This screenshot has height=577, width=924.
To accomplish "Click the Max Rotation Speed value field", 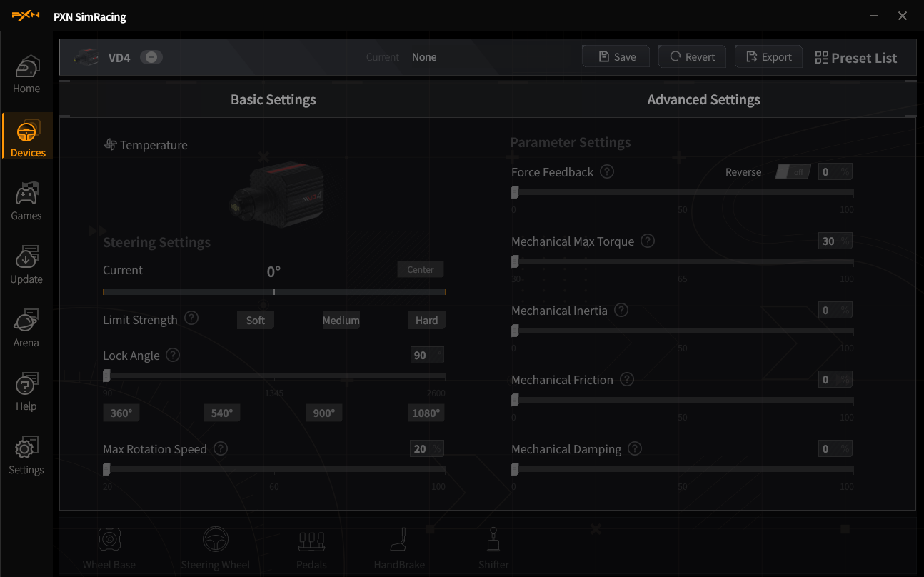I will pyautogui.click(x=427, y=448).
